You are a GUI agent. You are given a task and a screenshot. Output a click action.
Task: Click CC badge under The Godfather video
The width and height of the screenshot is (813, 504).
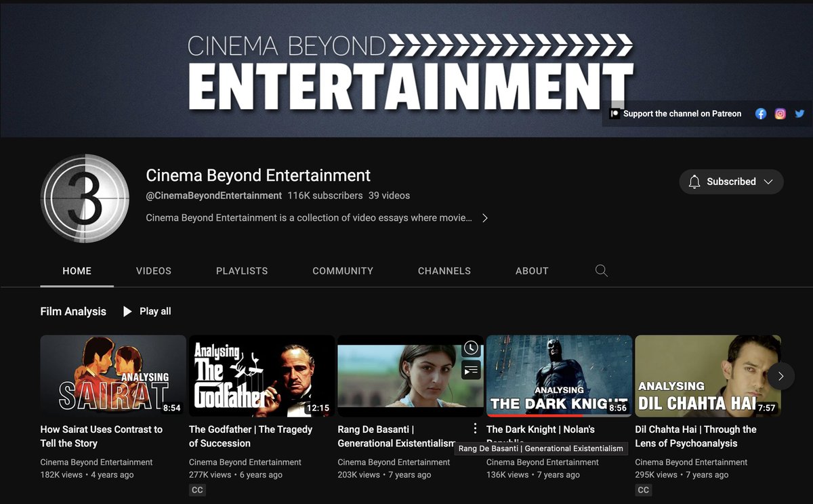(x=197, y=490)
